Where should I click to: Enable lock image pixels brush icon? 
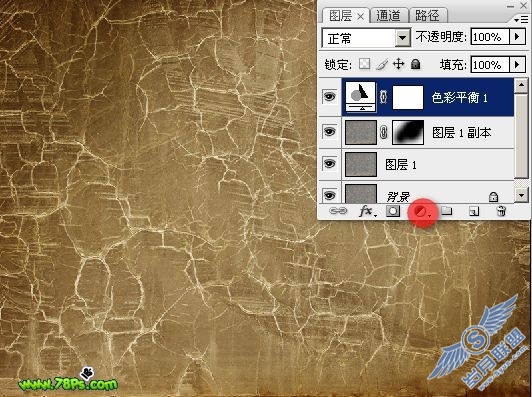click(x=382, y=64)
